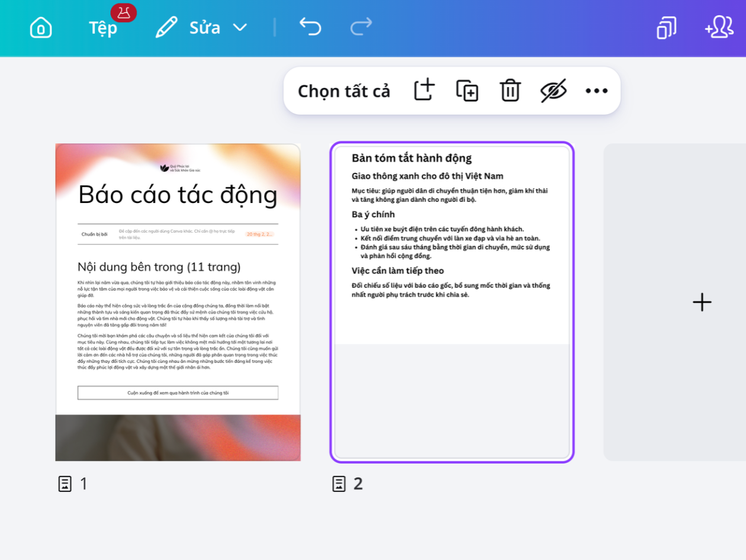Click the 'Nội dung bên trong (11 trang)' heading
The height and width of the screenshot is (560, 746).
click(159, 266)
